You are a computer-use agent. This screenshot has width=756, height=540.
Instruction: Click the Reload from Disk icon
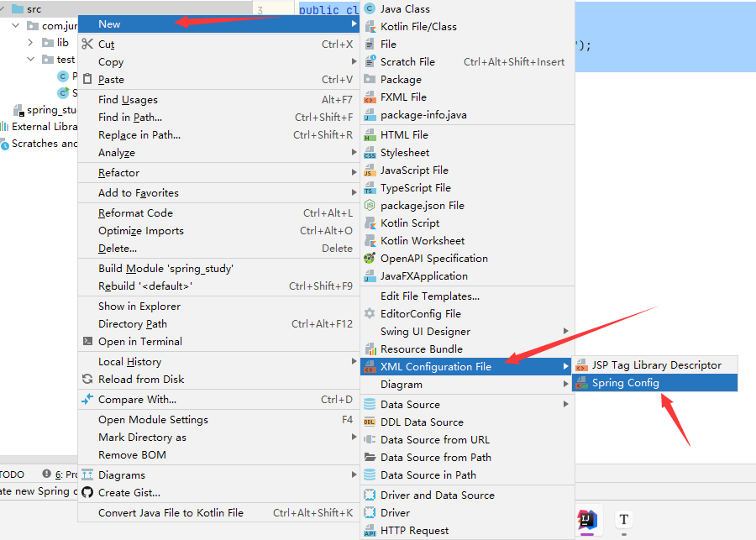[x=87, y=379]
